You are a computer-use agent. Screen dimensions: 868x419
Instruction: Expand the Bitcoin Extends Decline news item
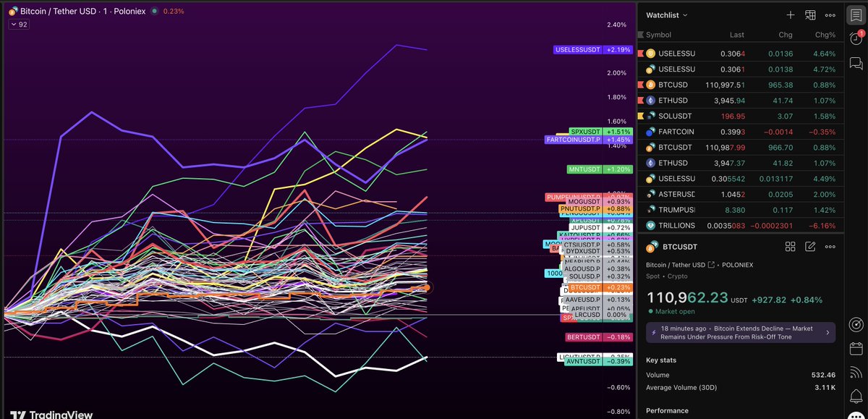pos(741,333)
